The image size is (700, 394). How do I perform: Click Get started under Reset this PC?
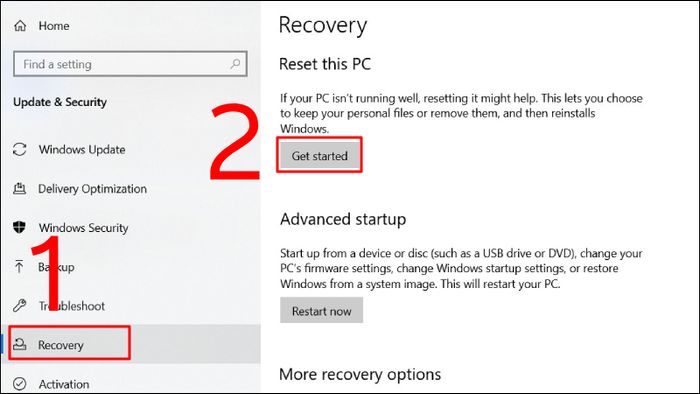[x=319, y=155]
